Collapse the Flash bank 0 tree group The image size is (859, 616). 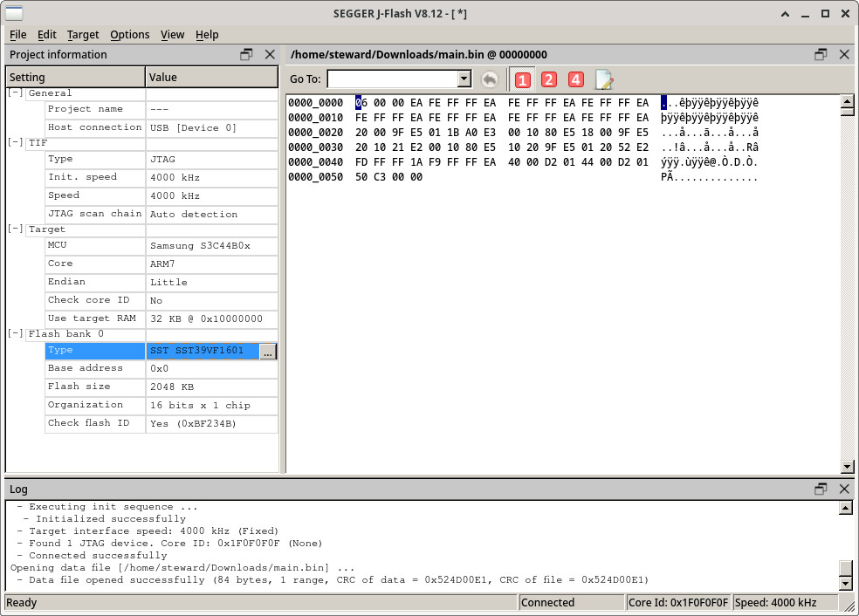point(16,333)
